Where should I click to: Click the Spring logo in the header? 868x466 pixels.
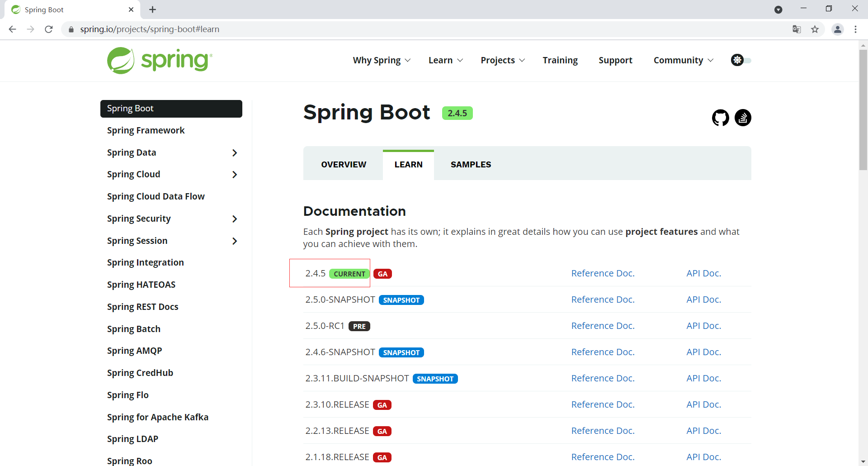(160, 61)
